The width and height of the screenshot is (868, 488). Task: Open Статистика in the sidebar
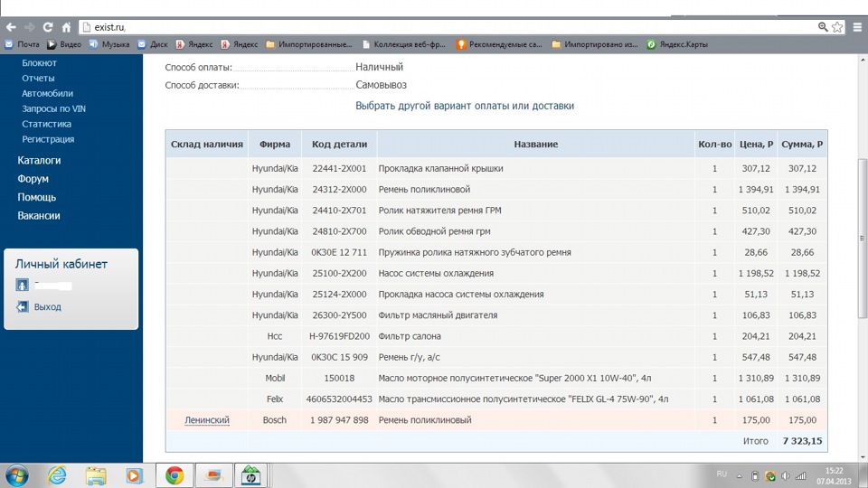point(46,124)
